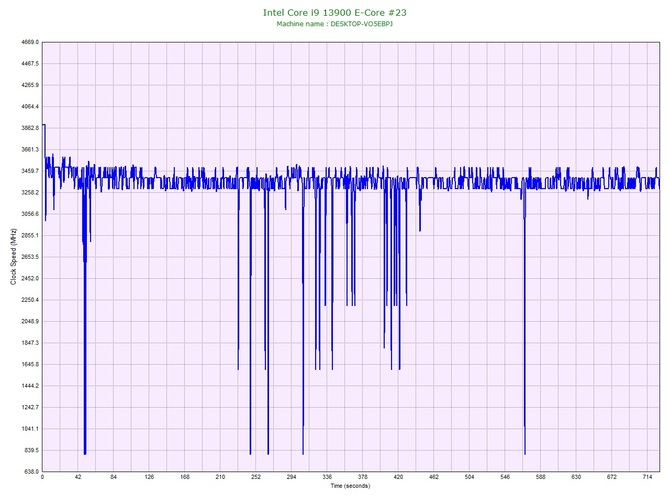Click the y-axis value 1645.8
The height and width of the screenshot is (503, 670).
coord(30,365)
